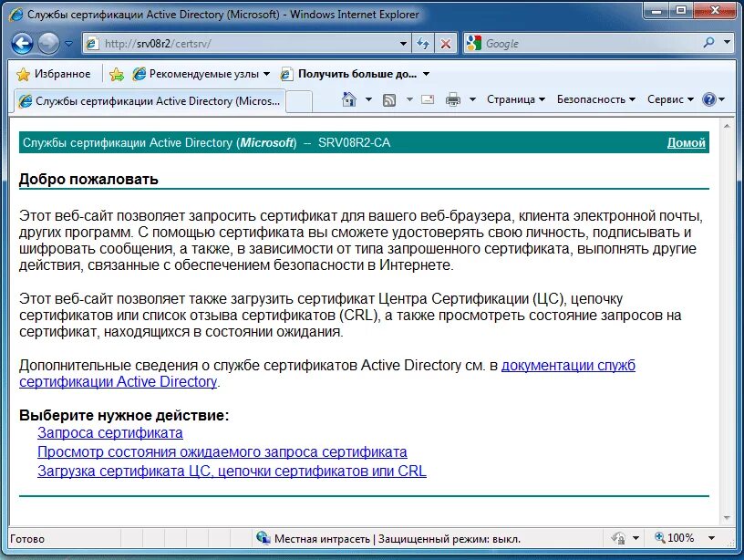Open Загрузка сертификата ЦС, цепочки сертификатов или CRL
The height and width of the screenshot is (560, 744).
(x=232, y=471)
